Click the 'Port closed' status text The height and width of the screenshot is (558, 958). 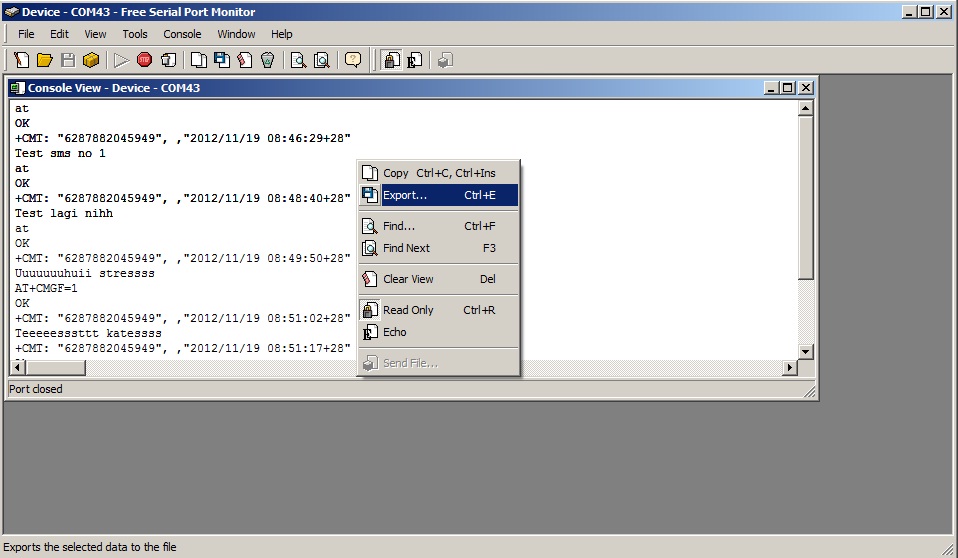pos(35,389)
